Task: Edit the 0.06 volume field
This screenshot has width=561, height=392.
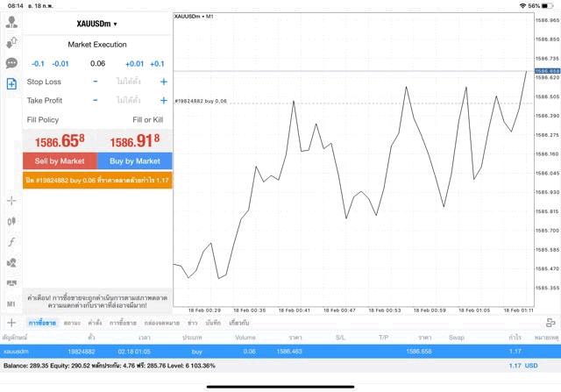Action: pos(97,64)
